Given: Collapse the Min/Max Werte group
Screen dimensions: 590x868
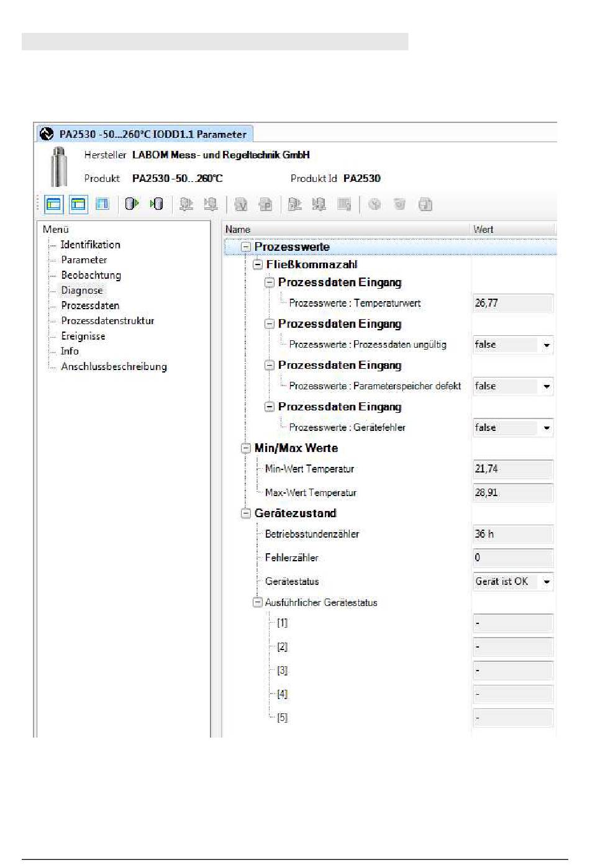Looking at the screenshot, I should 246,448.
